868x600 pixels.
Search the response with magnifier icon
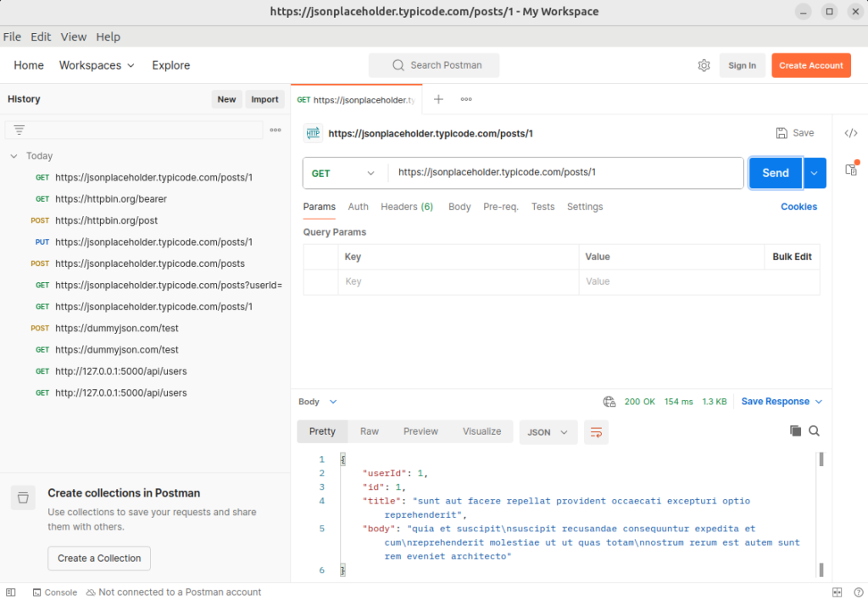814,431
